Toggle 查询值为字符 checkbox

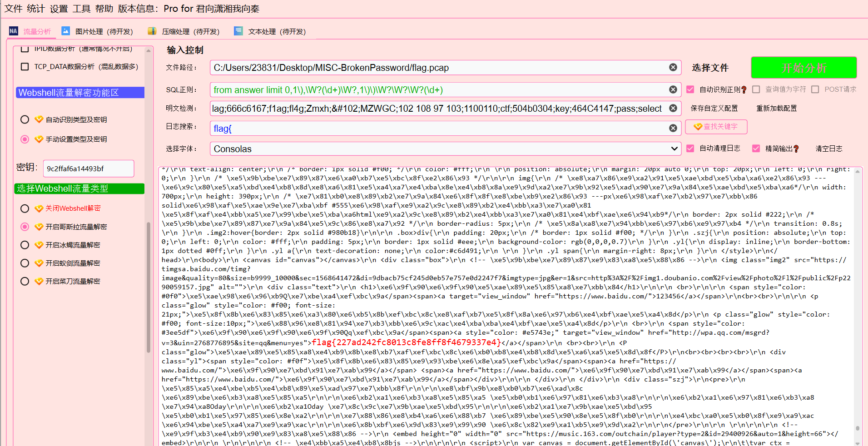tap(756, 89)
